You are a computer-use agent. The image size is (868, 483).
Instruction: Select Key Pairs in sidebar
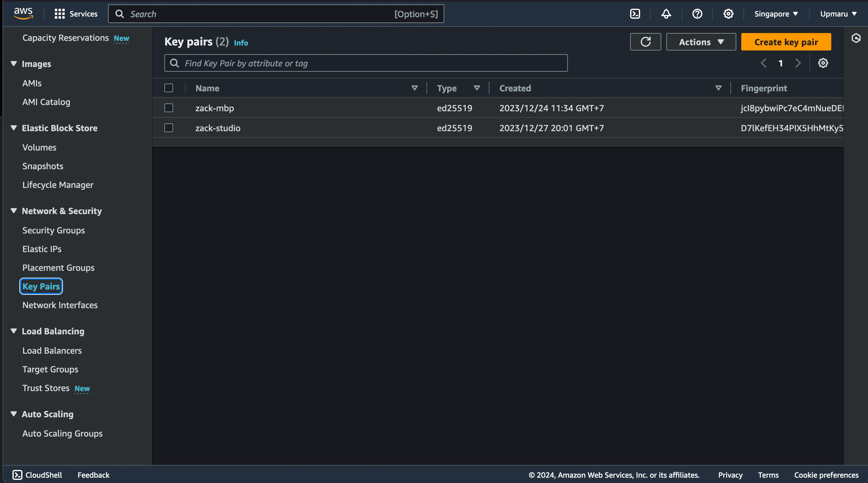(41, 286)
